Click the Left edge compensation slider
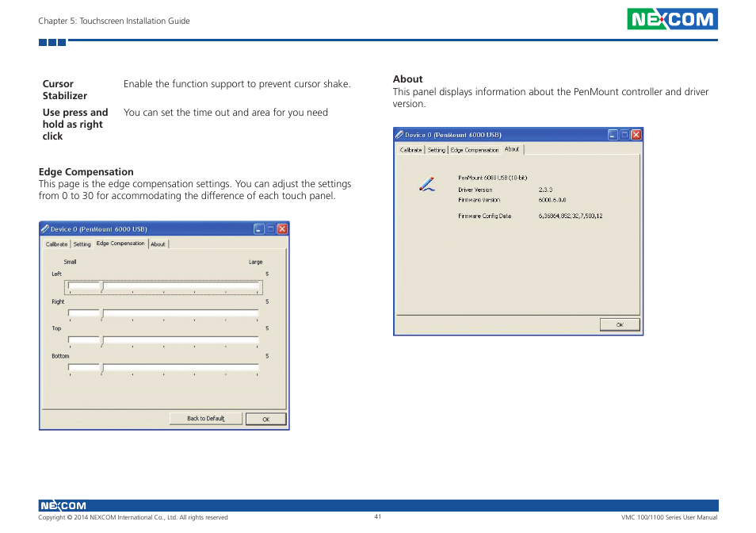756x533 pixels. pyautogui.click(x=101, y=286)
